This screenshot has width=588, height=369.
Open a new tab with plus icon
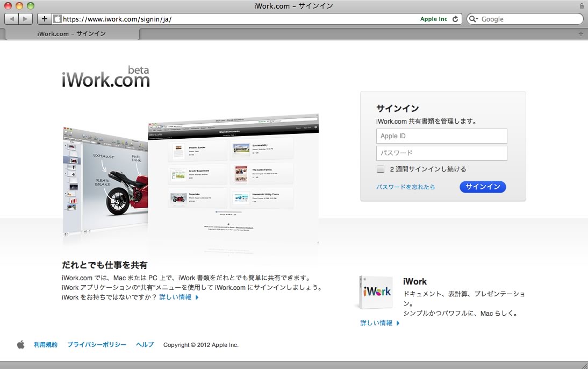point(581,34)
